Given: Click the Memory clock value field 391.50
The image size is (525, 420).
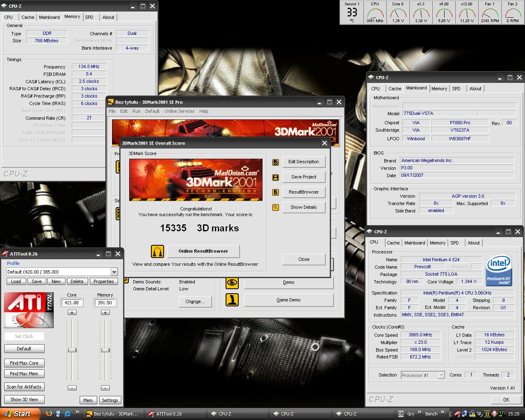Looking at the screenshot, I should click(x=105, y=303).
